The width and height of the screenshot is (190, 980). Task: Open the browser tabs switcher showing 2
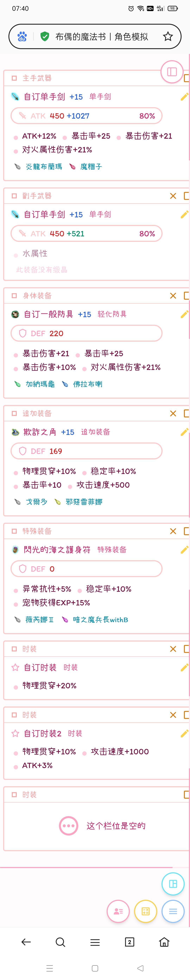click(130, 942)
